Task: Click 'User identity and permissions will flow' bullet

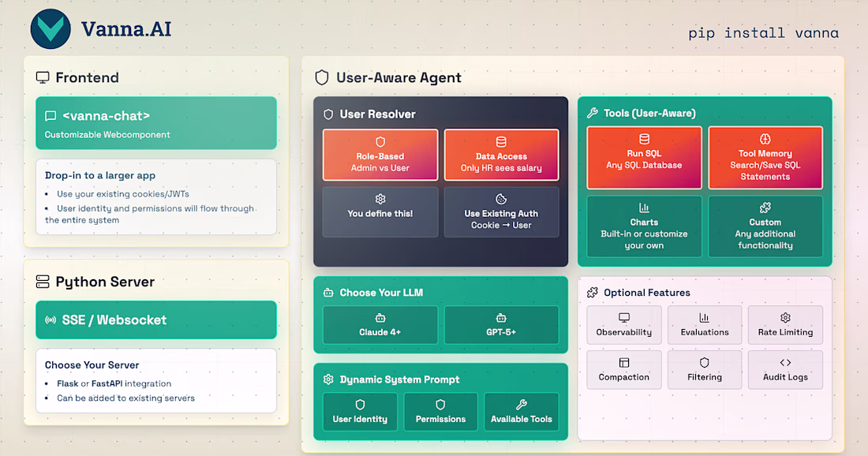Action: point(149,214)
